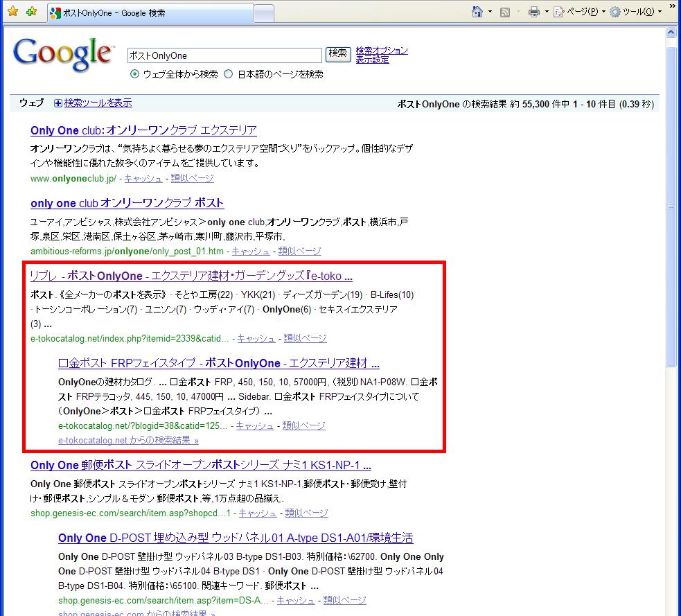The width and height of the screenshot is (681, 616).
Task: Click the Add to Favorites icon
Action: [31, 12]
